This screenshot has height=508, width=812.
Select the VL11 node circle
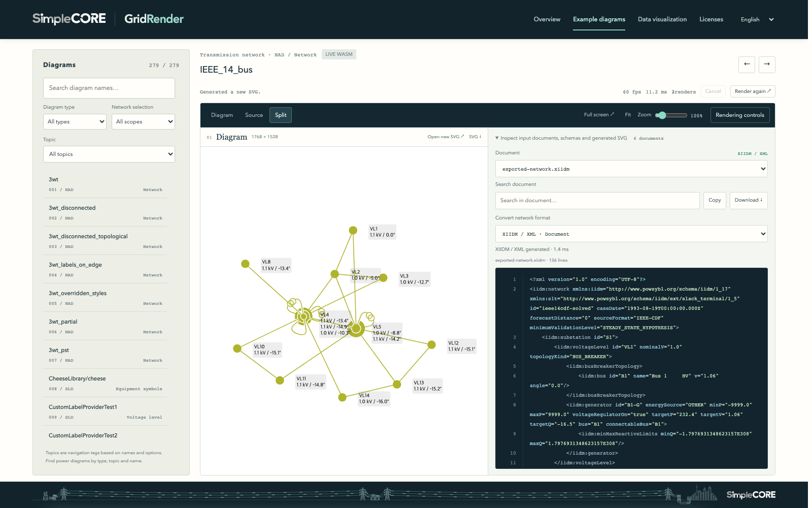(x=280, y=380)
